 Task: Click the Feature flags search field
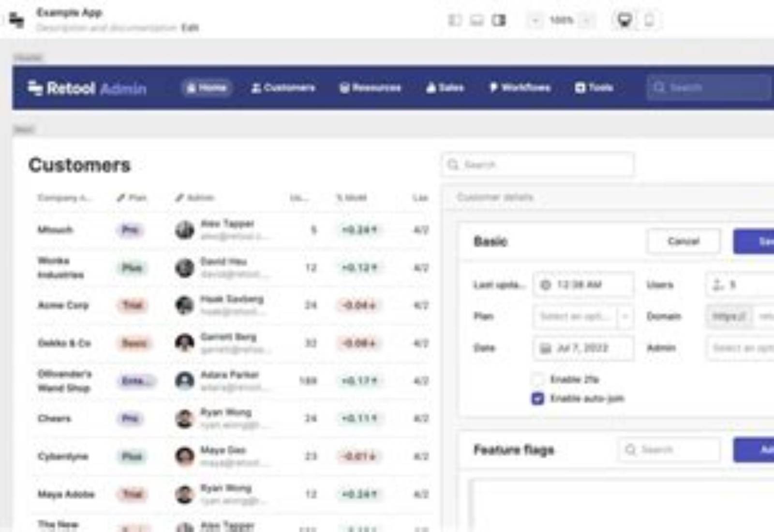(x=670, y=450)
